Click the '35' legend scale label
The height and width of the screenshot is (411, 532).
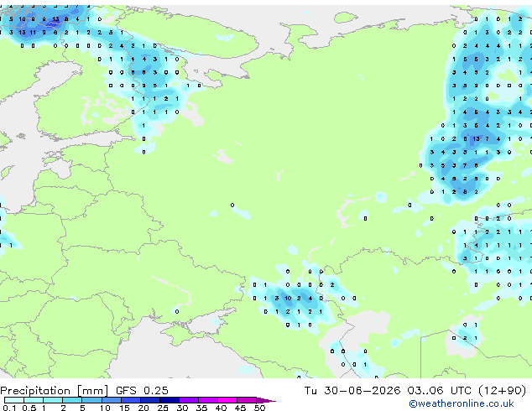(x=201, y=408)
